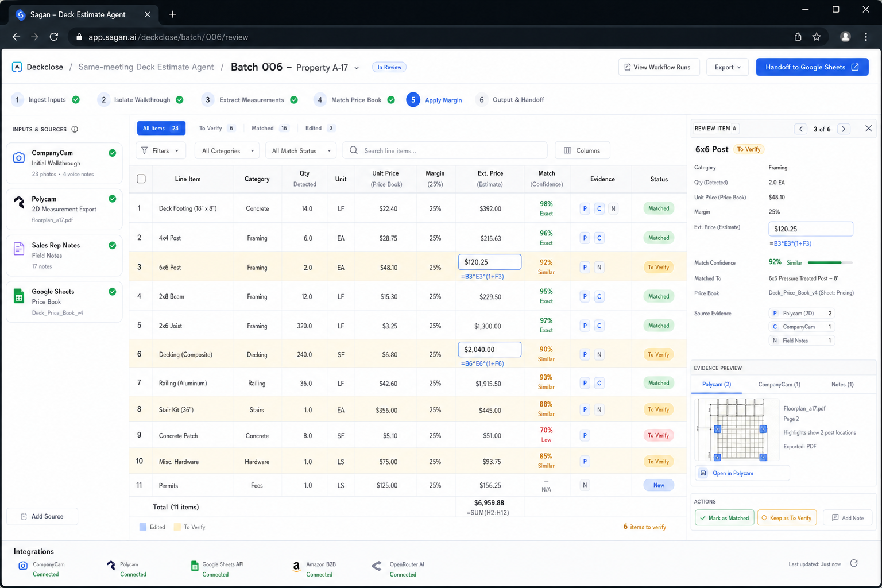Click Mark as Matched button
The image size is (882, 588).
tap(724, 518)
